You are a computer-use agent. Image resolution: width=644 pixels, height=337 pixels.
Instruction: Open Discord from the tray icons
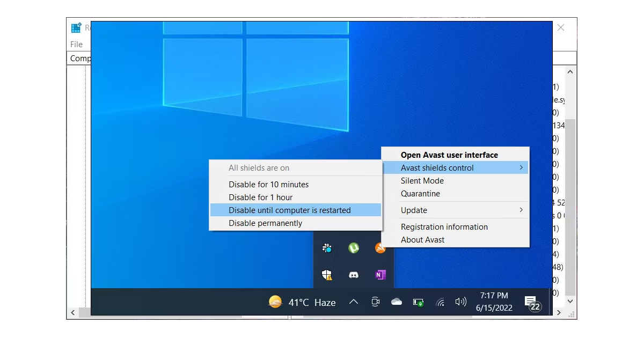(354, 275)
